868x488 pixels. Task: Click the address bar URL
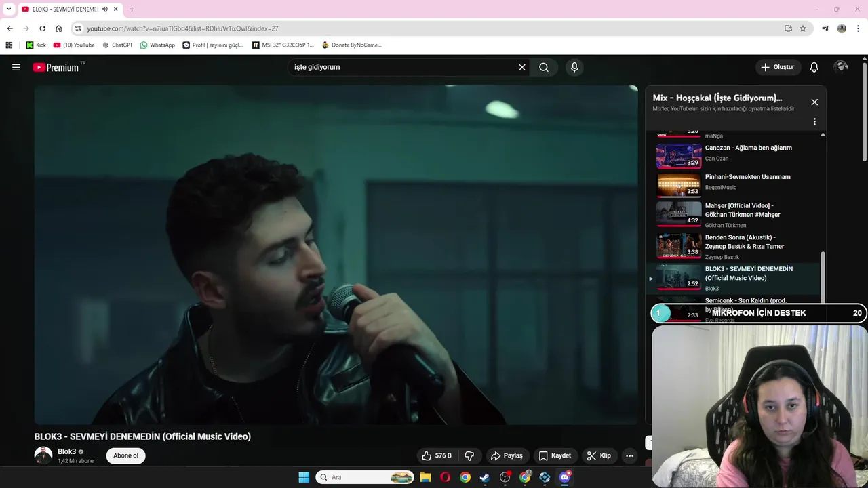182,28
